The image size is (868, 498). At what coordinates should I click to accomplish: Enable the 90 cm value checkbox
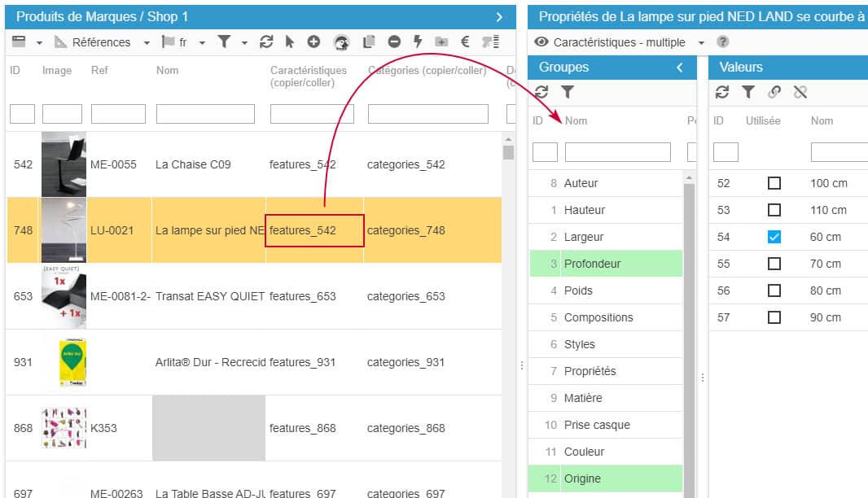pos(774,317)
